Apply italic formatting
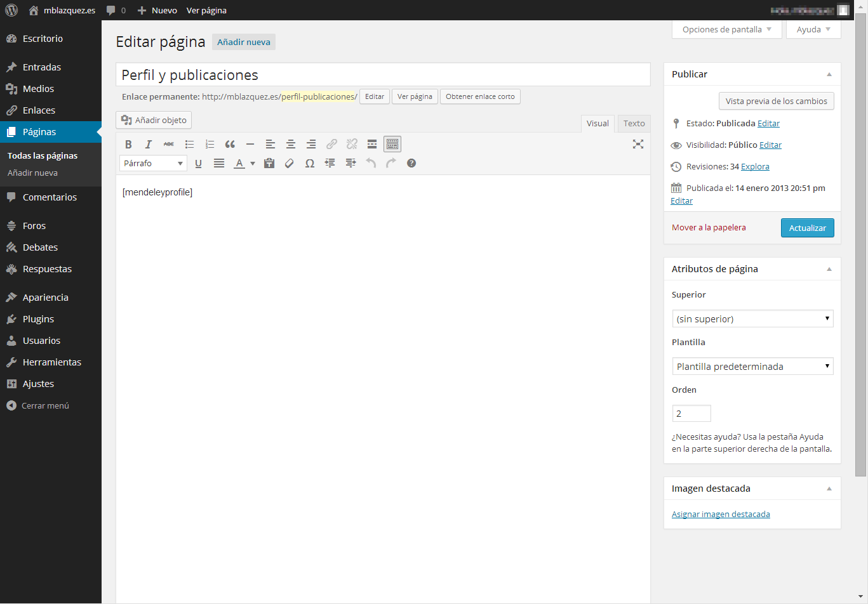 point(149,144)
